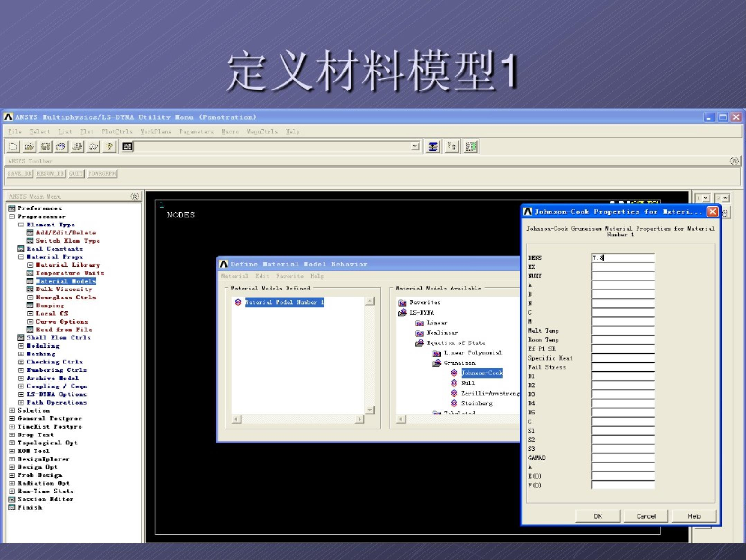Click the GAMAO input field

click(x=623, y=458)
